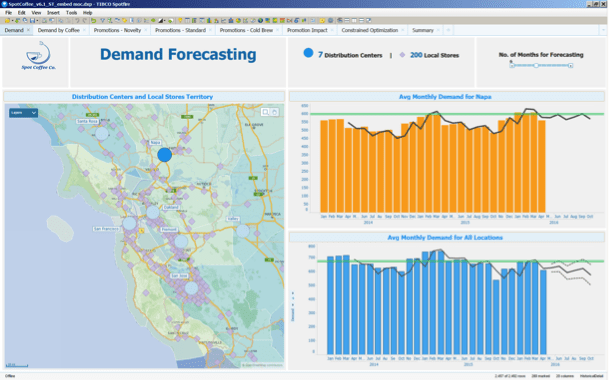Click the Save floppy disk icon
Image resolution: width=609 pixels, height=381 pixels.
tap(33, 20)
